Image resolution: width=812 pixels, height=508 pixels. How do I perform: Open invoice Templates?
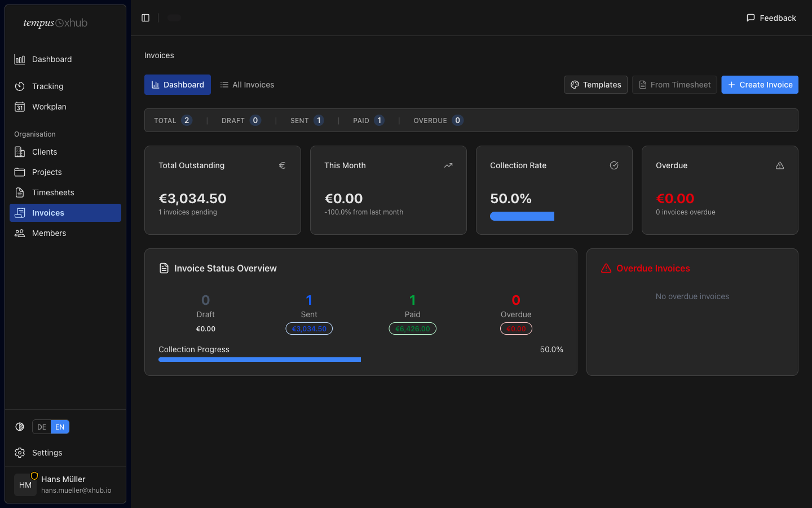(595, 85)
